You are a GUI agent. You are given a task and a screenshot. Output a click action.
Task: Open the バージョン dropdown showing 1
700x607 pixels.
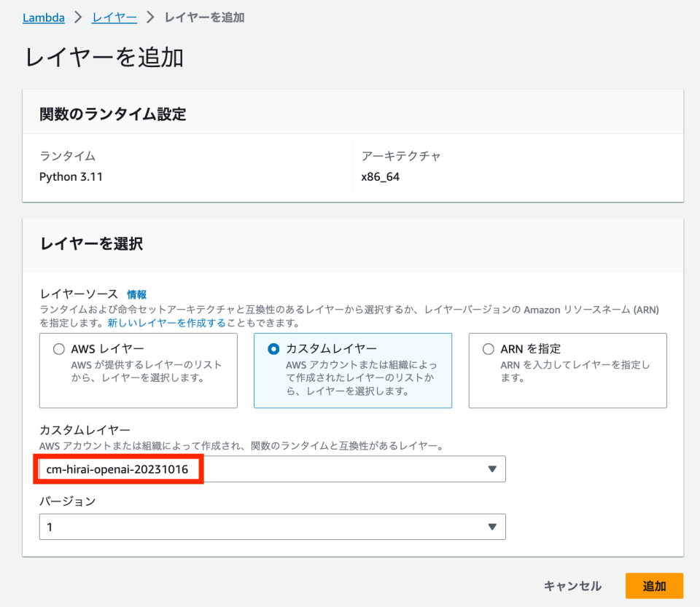coord(272,527)
